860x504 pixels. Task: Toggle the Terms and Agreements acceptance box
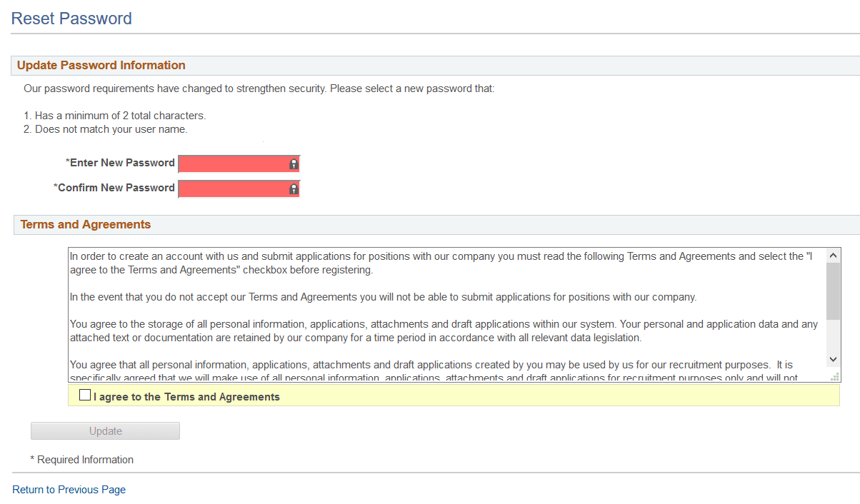click(85, 394)
